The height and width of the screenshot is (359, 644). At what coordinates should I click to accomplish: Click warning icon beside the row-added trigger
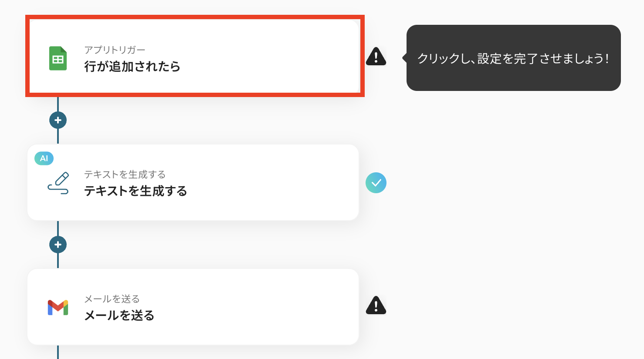(376, 57)
